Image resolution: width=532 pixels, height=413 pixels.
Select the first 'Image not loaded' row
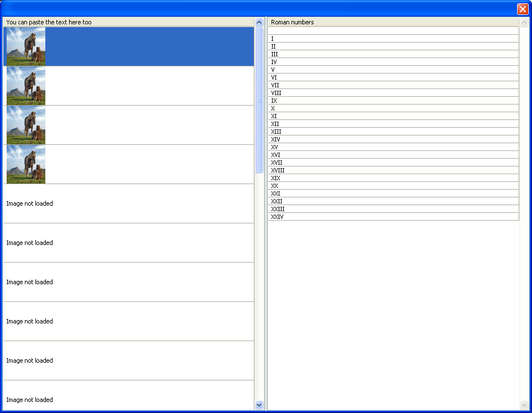coord(128,203)
